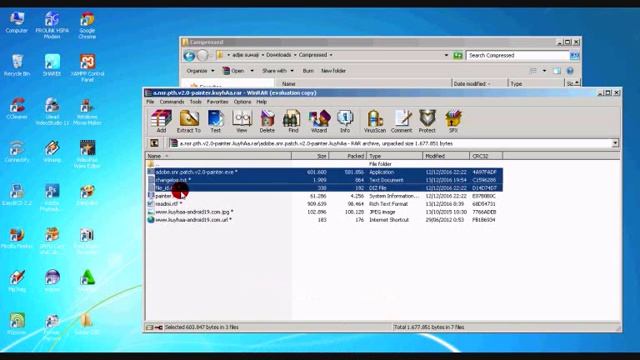Click the 'DIZ File' type cell

(378, 188)
